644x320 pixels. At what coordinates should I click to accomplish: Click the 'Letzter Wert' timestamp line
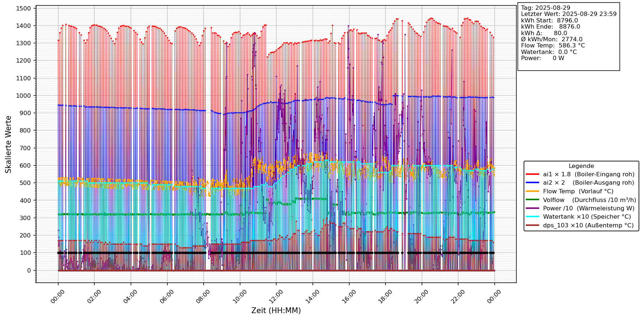coord(568,14)
